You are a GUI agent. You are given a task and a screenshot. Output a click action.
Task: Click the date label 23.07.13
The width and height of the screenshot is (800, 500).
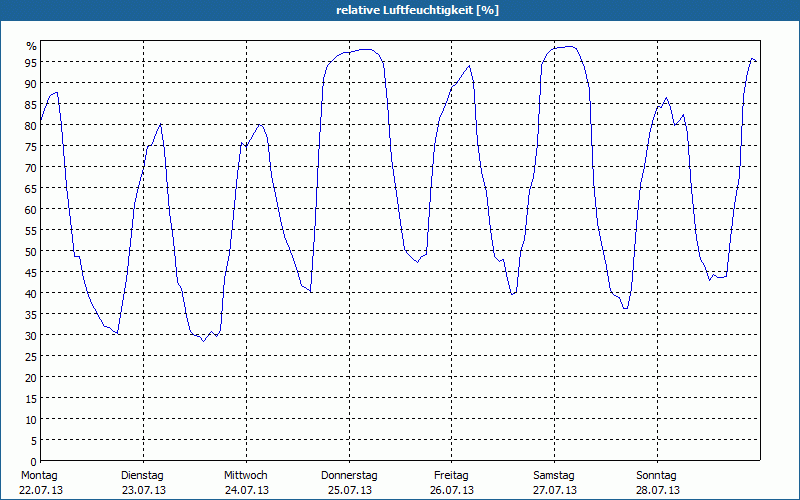click(x=142, y=490)
